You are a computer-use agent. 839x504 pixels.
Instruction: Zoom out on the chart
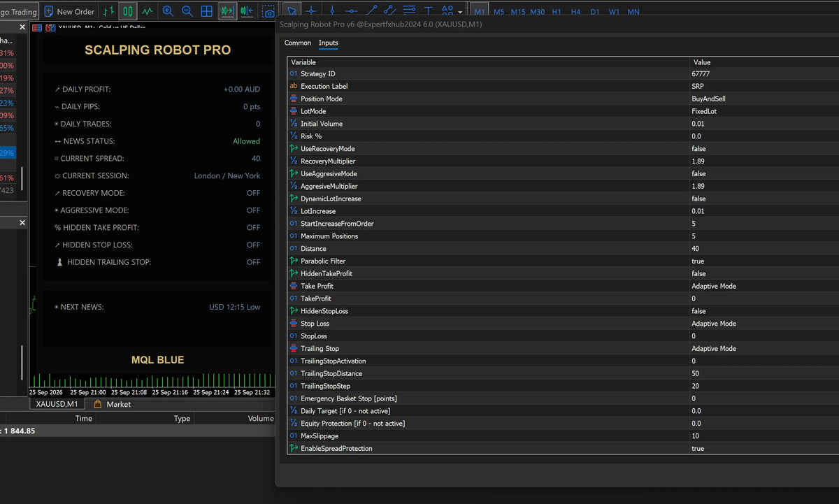click(x=187, y=11)
